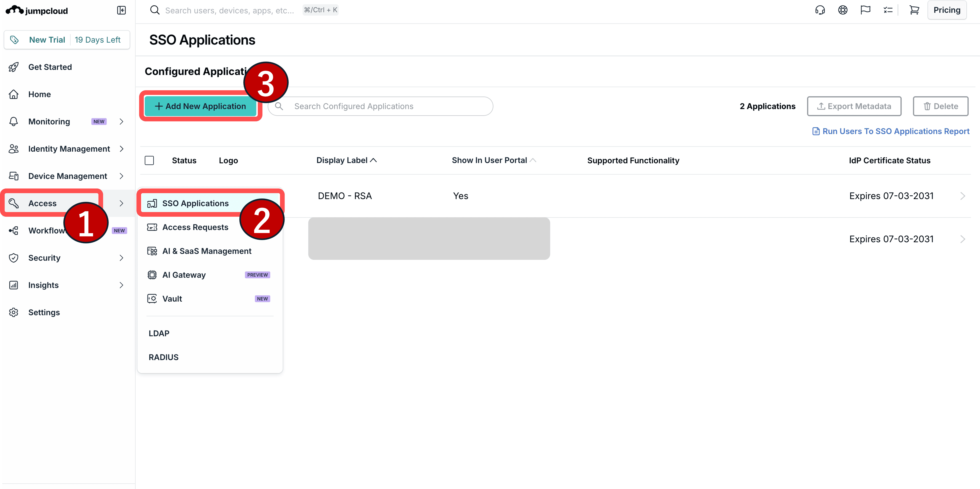This screenshot has width=980, height=489.
Task: Click the Workflows nodes icon
Action: (x=14, y=231)
